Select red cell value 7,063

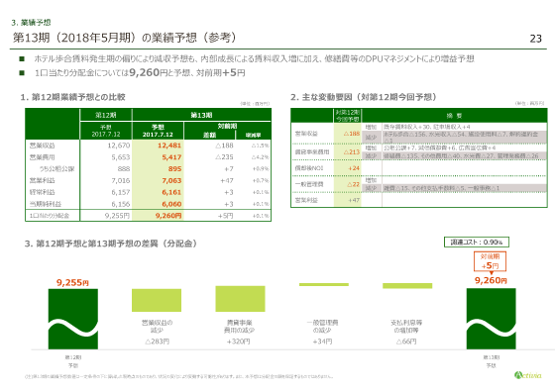coord(171,180)
